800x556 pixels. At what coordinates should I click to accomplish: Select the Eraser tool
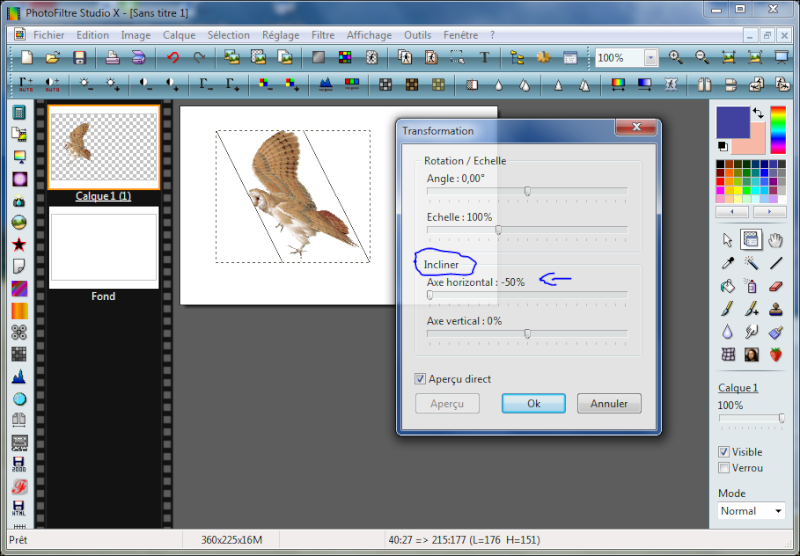pyautogui.click(x=776, y=286)
